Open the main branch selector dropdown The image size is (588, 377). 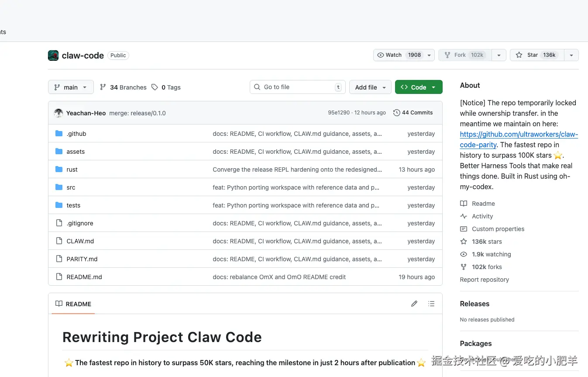coord(71,87)
